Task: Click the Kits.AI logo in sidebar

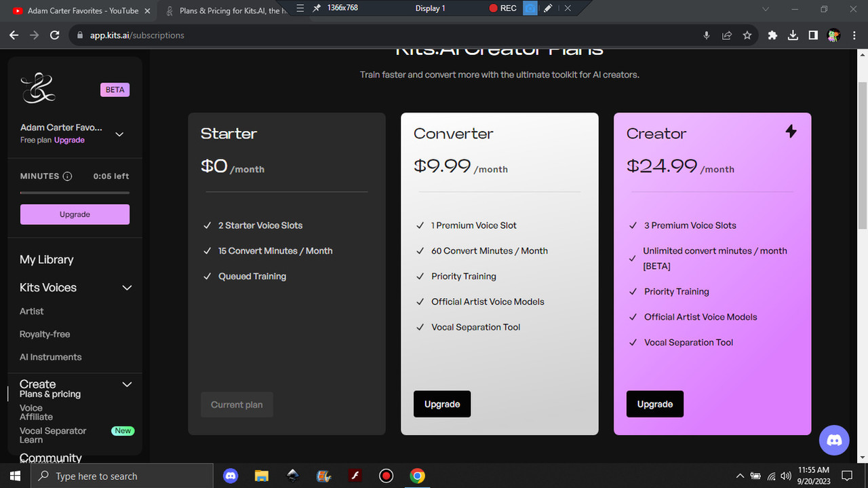Action: point(37,89)
